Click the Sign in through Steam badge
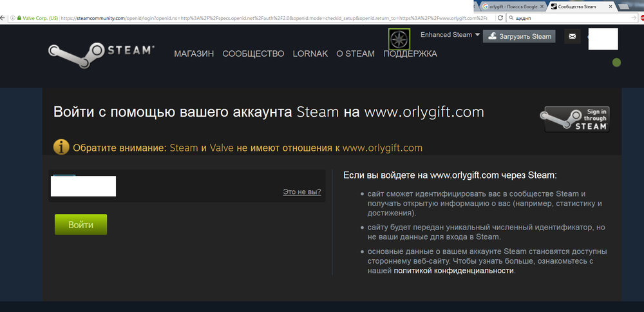This screenshot has width=644, height=312. [x=576, y=119]
